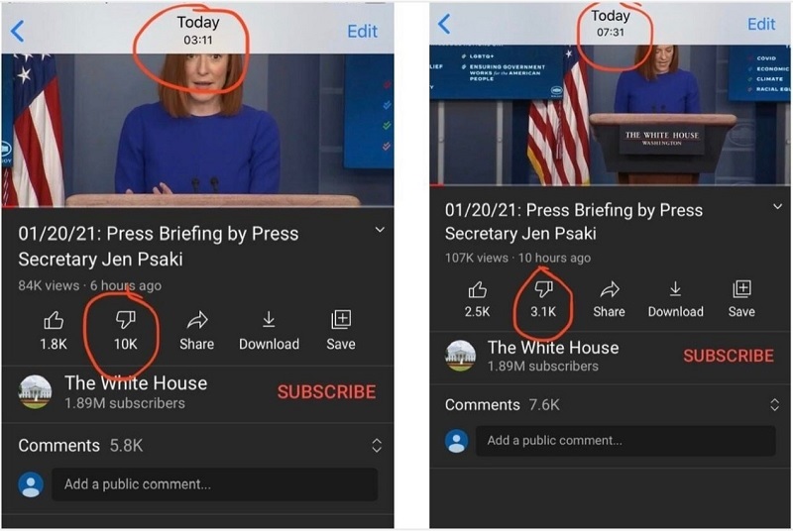Expand video description chevron in right screenshot
This screenshot has height=532, width=793.
pos(777,206)
